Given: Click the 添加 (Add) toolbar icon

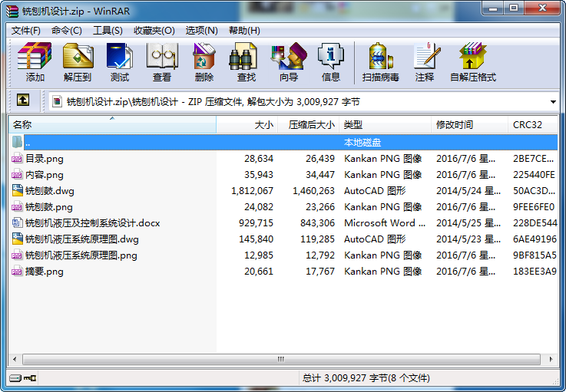Looking at the screenshot, I should click(35, 62).
